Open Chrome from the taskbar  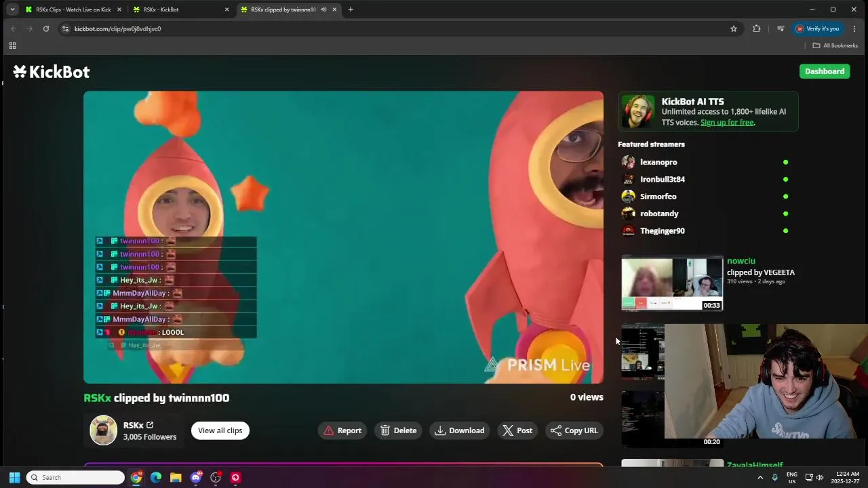click(x=136, y=478)
